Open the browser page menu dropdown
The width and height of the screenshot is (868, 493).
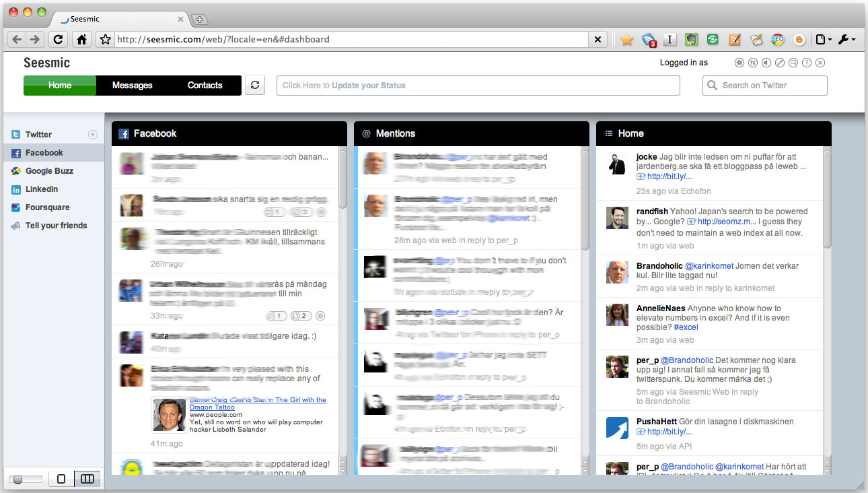pyautogui.click(x=824, y=40)
